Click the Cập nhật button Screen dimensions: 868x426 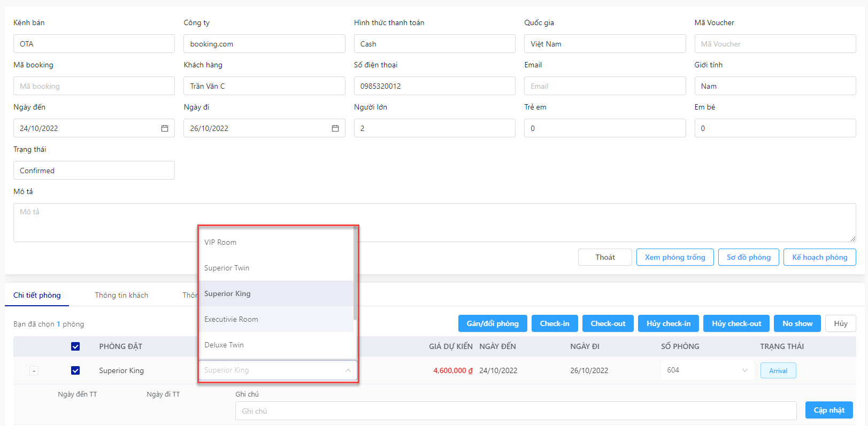tap(829, 410)
